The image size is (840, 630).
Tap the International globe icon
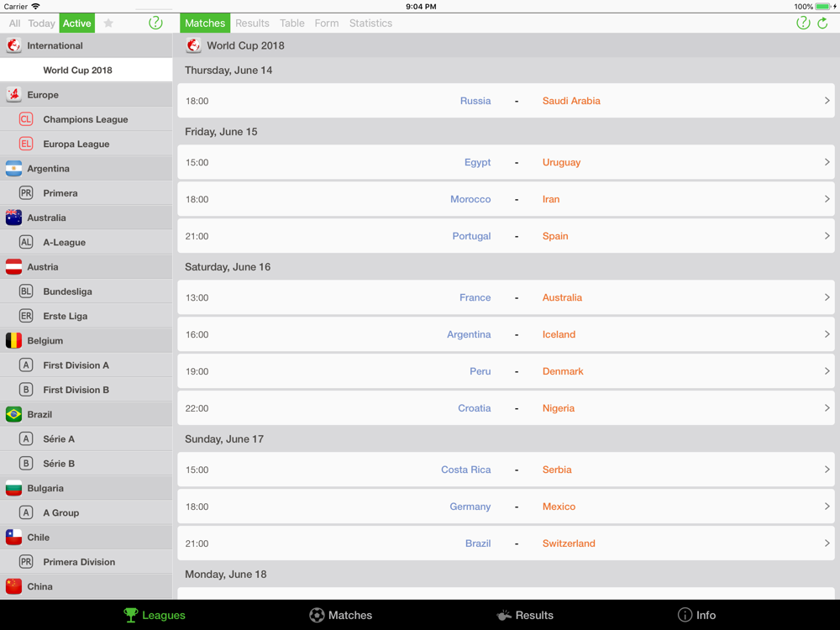[14, 45]
